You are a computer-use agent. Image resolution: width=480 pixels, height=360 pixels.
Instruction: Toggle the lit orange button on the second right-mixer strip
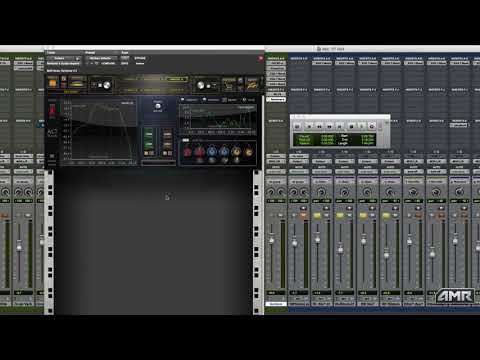[x=303, y=216]
